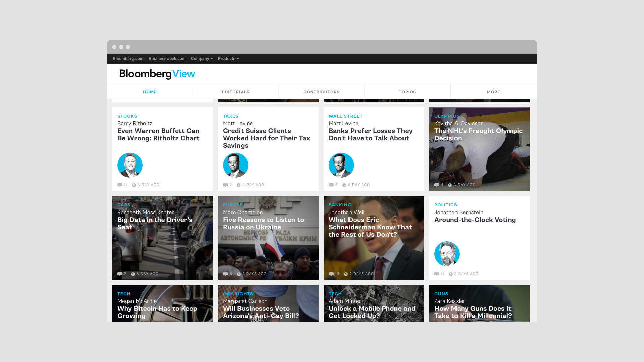Screen dimensions: 644x362
Task: Click author name Zara Kessler
Action: pyautogui.click(x=449, y=301)
